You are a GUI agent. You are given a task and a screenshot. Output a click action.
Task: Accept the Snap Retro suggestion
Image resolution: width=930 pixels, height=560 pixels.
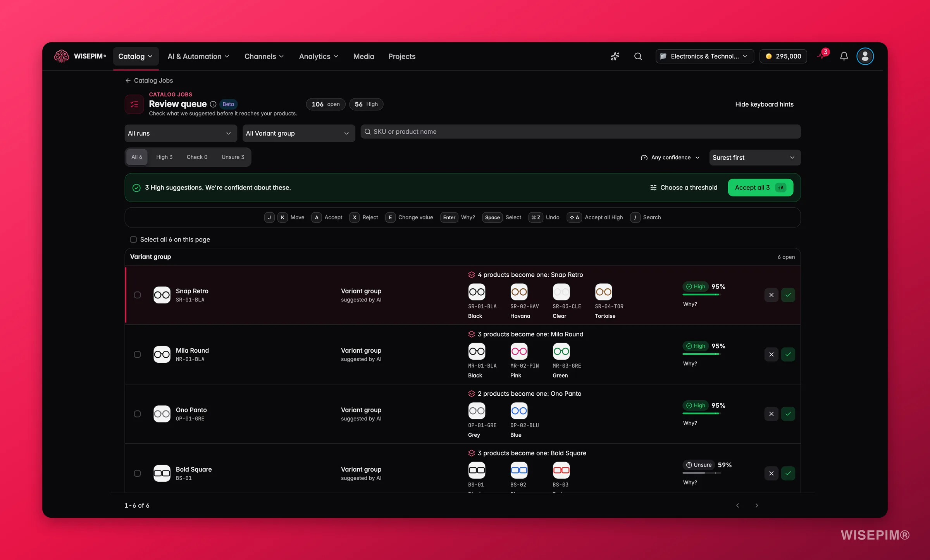788,295
